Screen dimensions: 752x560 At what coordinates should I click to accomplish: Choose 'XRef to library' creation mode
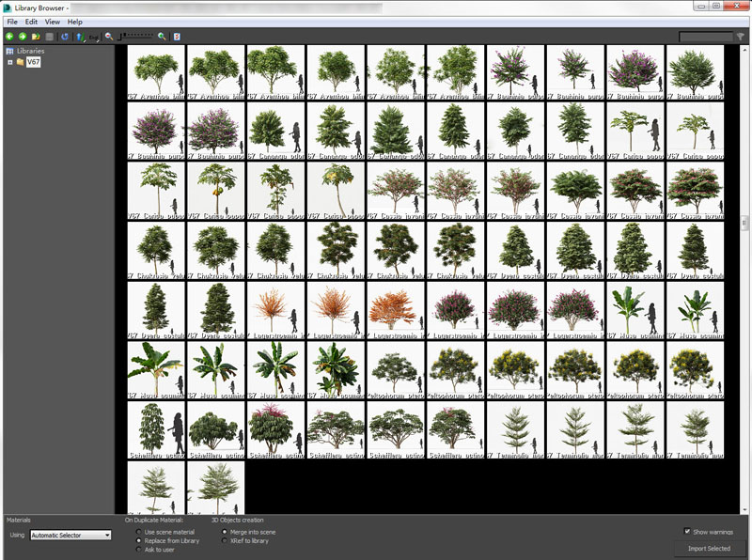[224, 541]
